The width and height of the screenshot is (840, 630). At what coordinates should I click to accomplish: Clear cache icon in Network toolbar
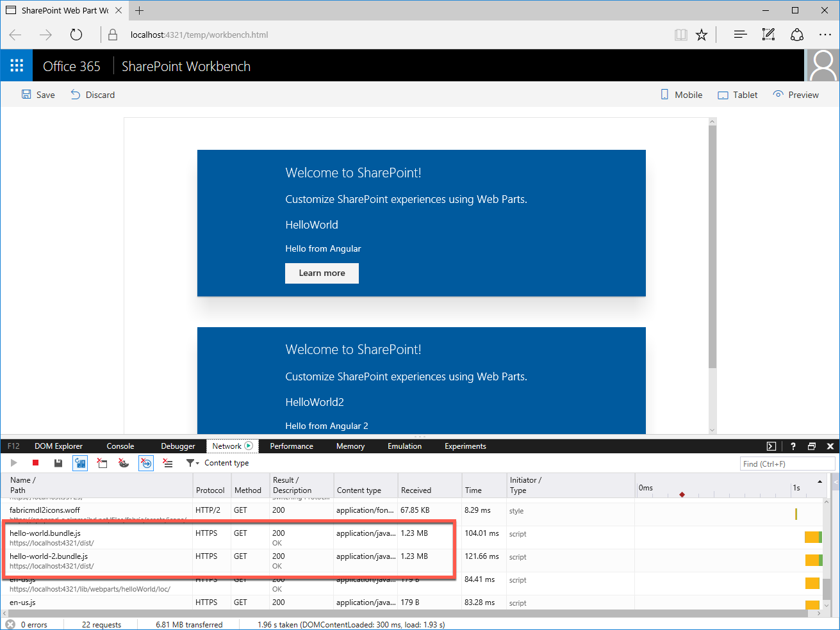click(102, 463)
